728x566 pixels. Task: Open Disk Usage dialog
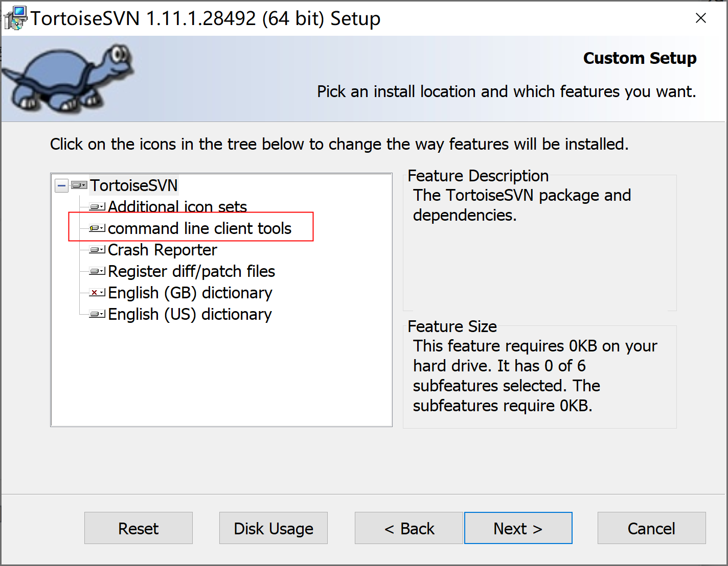274,528
